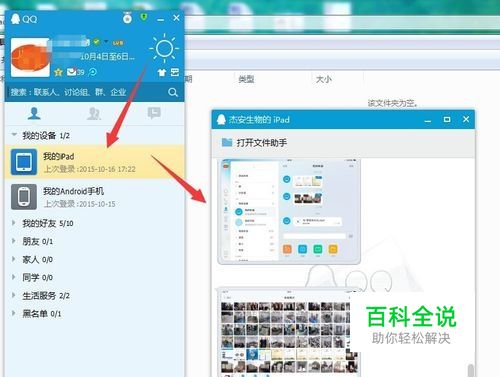Image resolution: width=500 pixels, height=377 pixels.
Task: Click 该文件夹为空 text in Explorer
Action: [393, 103]
